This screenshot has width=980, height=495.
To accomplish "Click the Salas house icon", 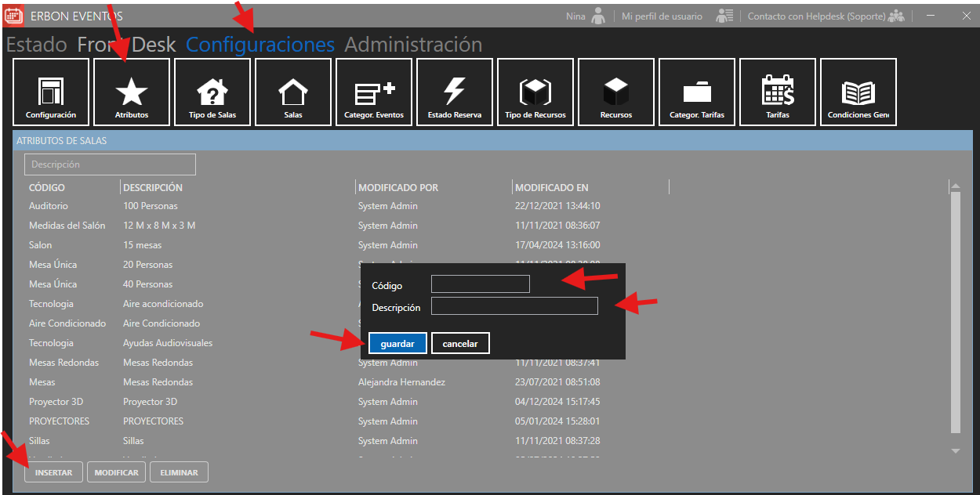I will (x=293, y=92).
